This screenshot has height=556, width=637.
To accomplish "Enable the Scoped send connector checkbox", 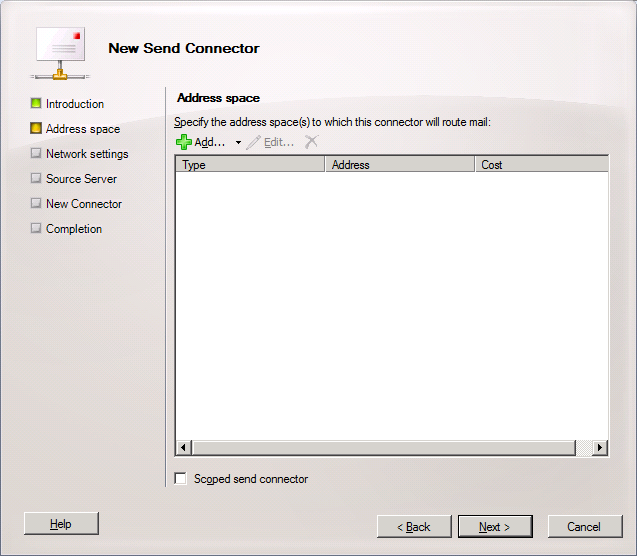I will pyautogui.click(x=181, y=479).
